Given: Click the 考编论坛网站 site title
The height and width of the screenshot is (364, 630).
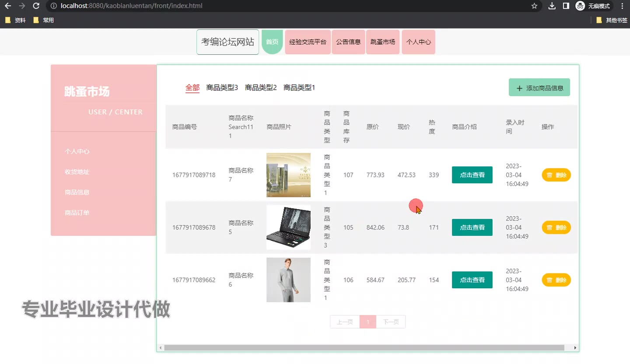Looking at the screenshot, I should [x=228, y=42].
